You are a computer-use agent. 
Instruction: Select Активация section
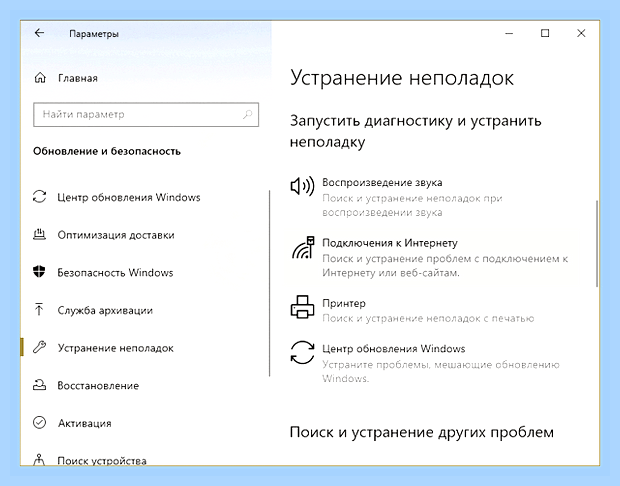pos(85,423)
